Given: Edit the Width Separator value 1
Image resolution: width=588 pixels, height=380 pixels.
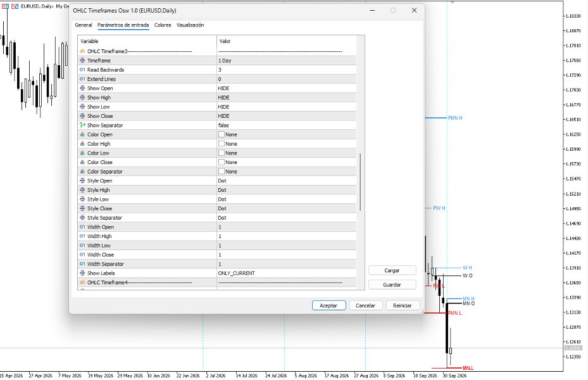Looking at the screenshot, I should pyautogui.click(x=287, y=264).
